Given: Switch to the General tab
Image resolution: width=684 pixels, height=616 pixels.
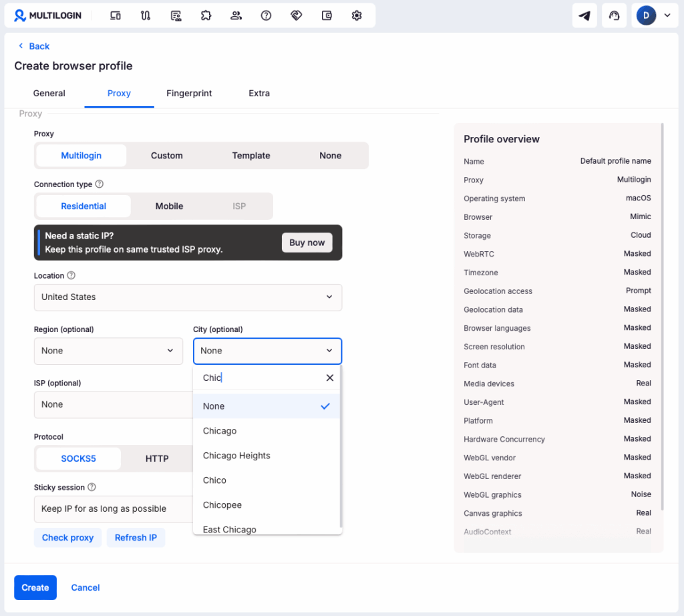Looking at the screenshot, I should point(49,94).
